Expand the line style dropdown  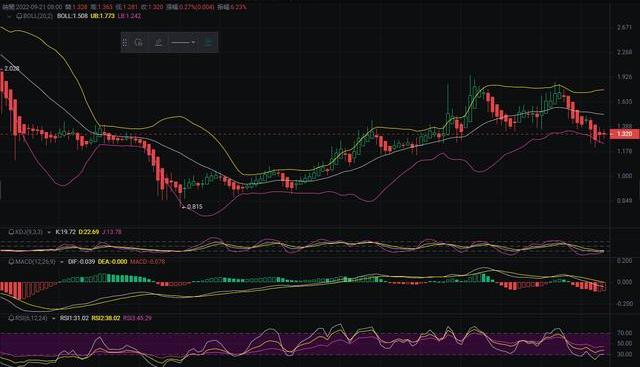(x=183, y=42)
